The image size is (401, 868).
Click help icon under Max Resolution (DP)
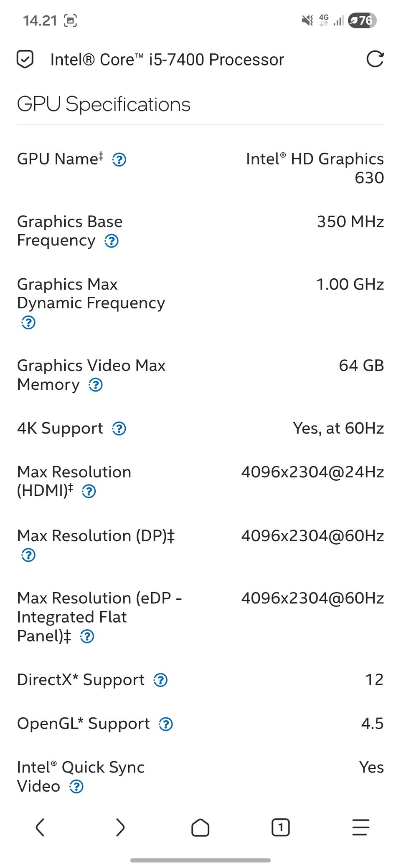tap(28, 555)
